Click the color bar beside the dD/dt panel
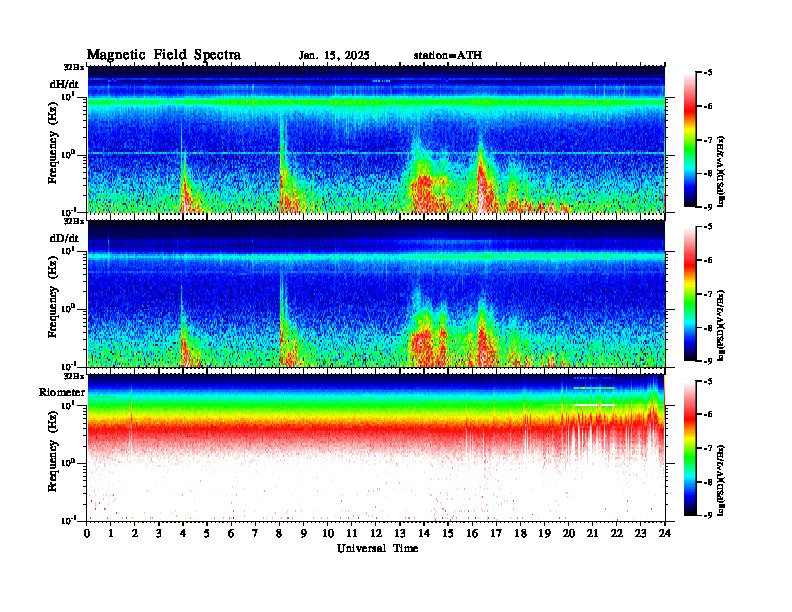This screenshot has height=612, width=792. coord(690,293)
